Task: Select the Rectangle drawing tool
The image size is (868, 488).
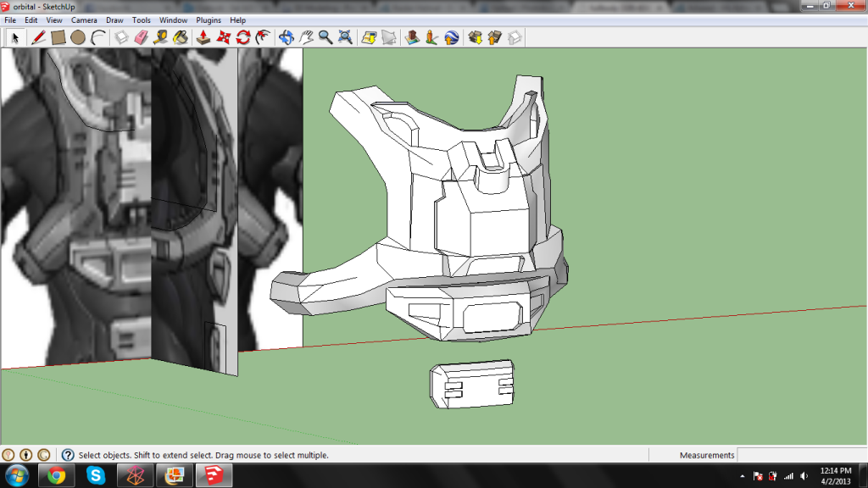Action: (58, 37)
